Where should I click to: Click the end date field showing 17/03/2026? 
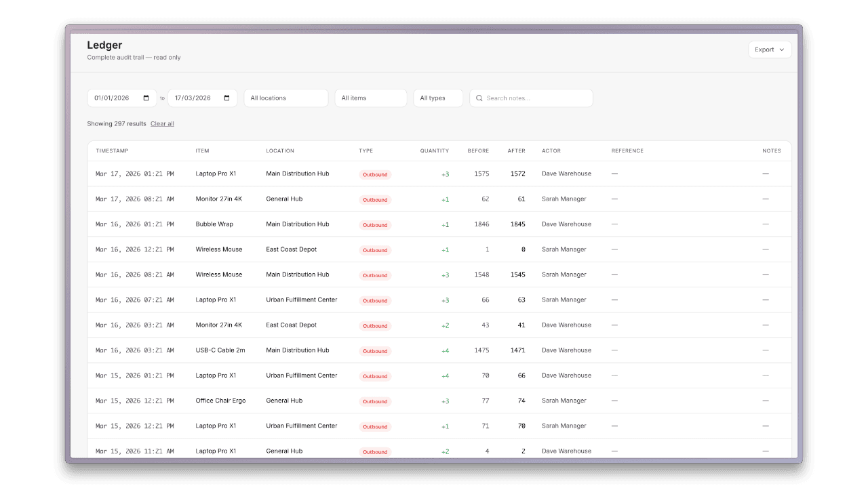(x=197, y=98)
